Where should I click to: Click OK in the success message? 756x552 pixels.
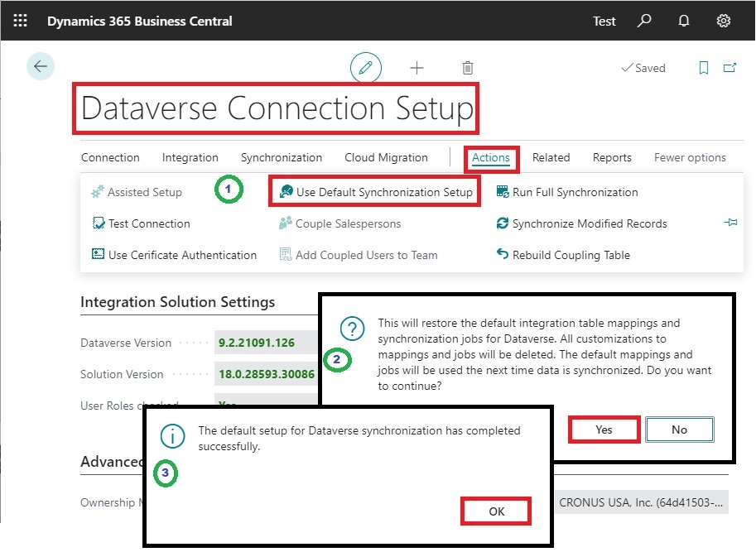[x=496, y=511]
